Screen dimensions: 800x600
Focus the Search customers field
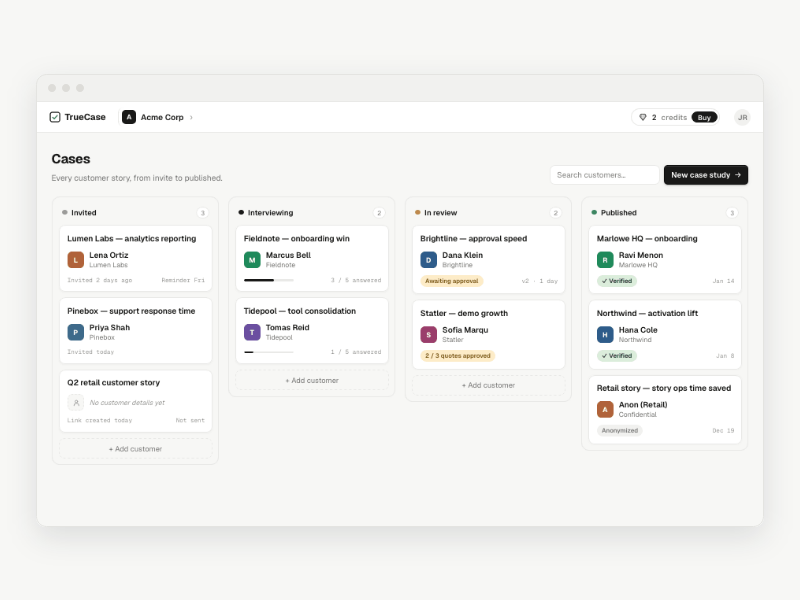[x=605, y=175]
